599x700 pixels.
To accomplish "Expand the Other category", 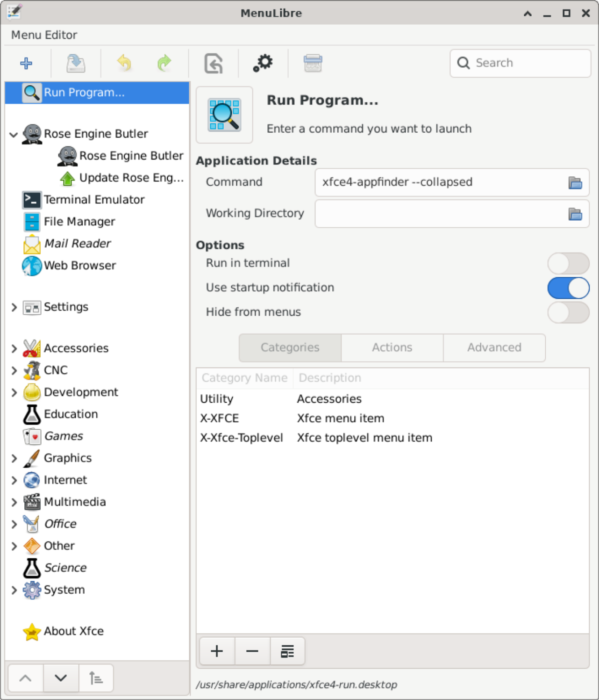I will pyautogui.click(x=14, y=546).
